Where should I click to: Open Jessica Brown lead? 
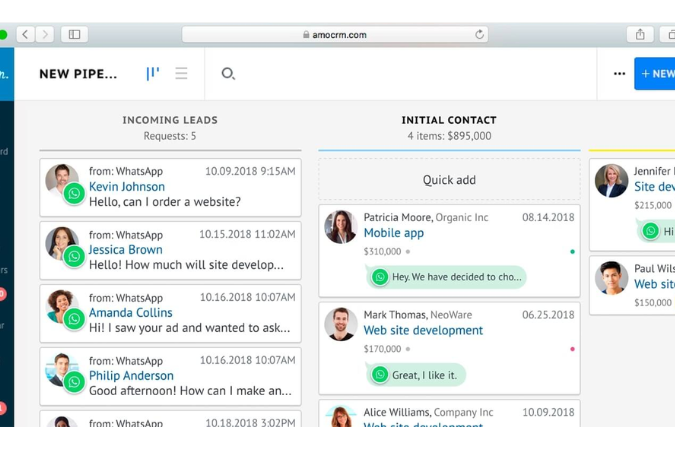(125, 250)
